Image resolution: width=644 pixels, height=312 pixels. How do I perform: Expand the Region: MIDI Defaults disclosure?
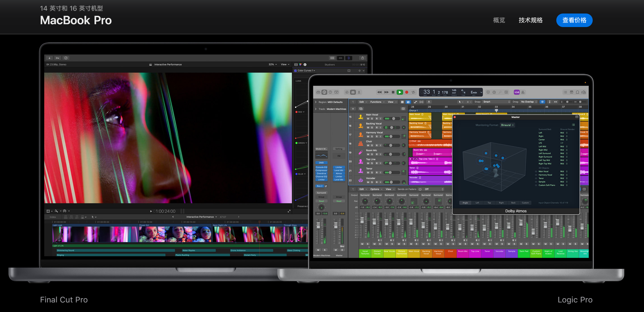[x=316, y=102]
